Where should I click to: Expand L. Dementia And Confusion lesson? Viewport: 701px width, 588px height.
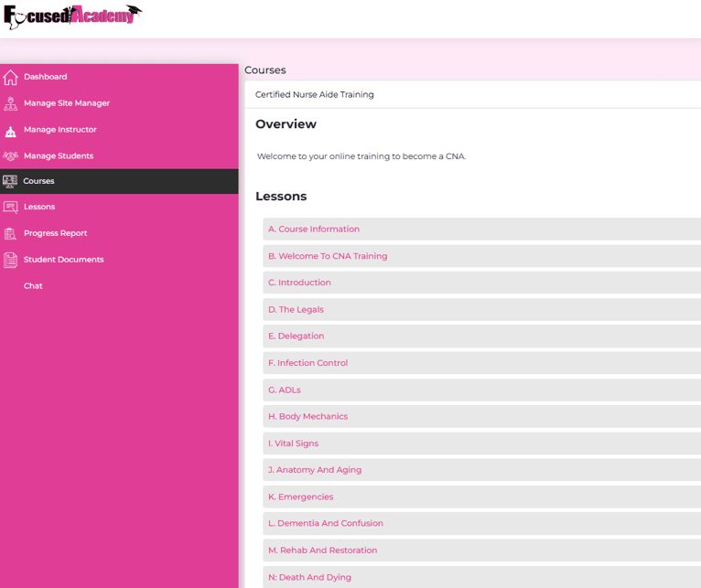click(x=325, y=524)
